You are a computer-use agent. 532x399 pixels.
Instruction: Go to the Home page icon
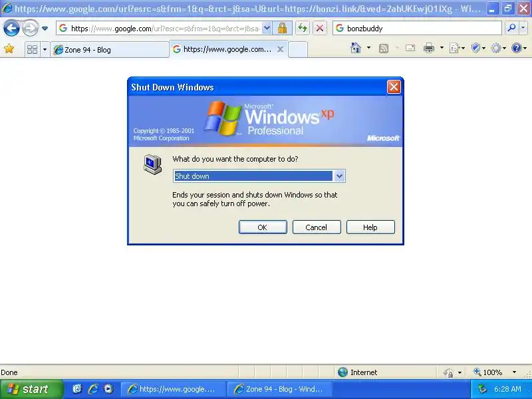tap(356, 48)
